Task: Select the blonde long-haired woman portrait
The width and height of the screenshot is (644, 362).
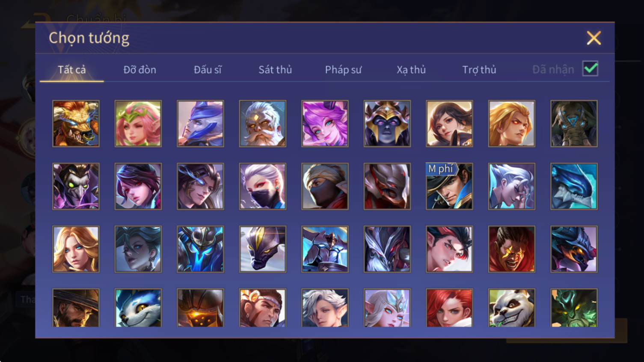Action: coord(76,249)
